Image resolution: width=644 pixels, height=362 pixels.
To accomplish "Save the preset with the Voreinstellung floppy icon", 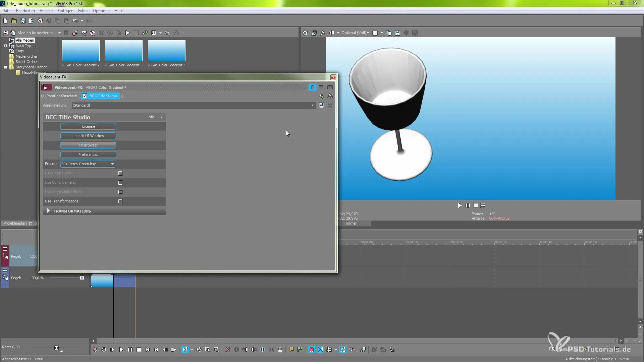I will (321, 105).
